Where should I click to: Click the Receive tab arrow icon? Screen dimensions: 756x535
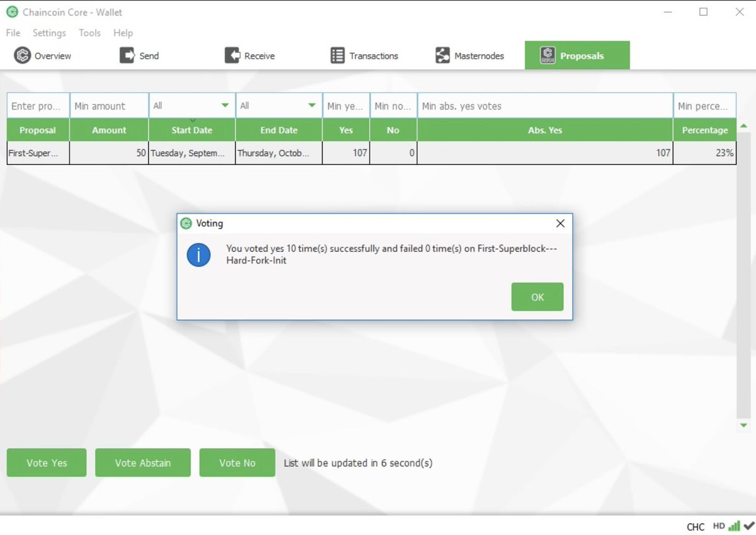(x=232, y=55)
